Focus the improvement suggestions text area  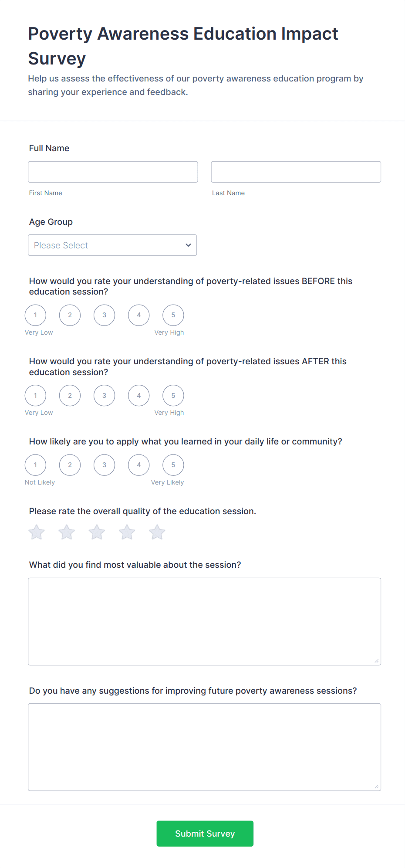[204, 747]
